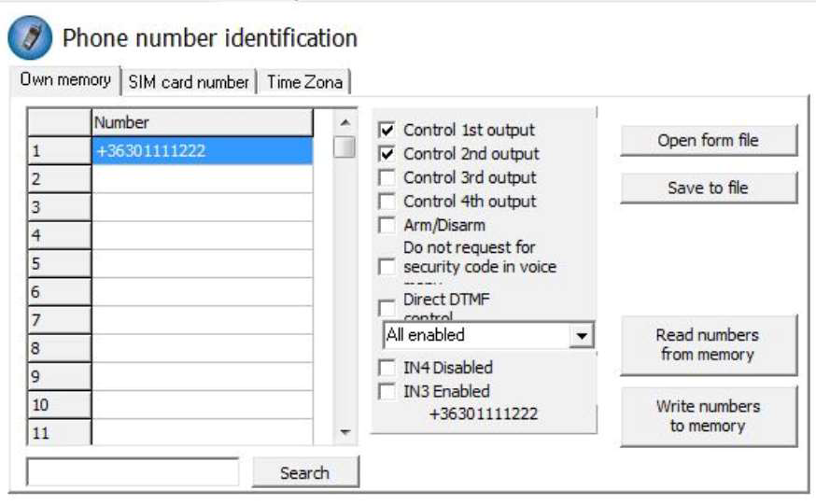
Task: Open the All enabled dropdown arrow
Action: (582, 335)
